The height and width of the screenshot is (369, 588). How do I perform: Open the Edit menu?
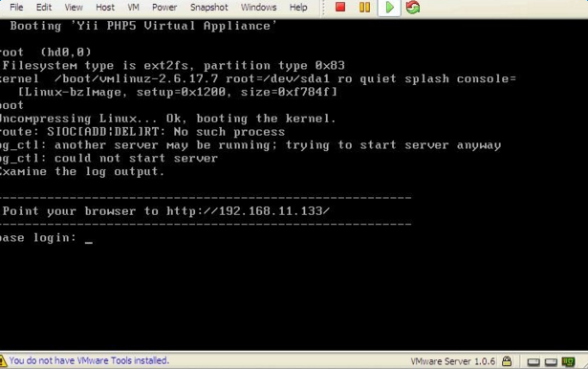(x=44, y=7)
